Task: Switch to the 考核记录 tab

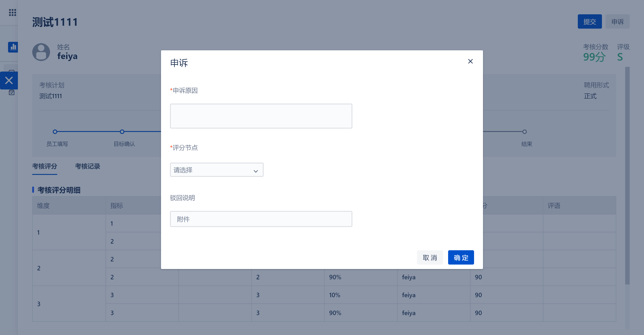Action: [87, 166]
